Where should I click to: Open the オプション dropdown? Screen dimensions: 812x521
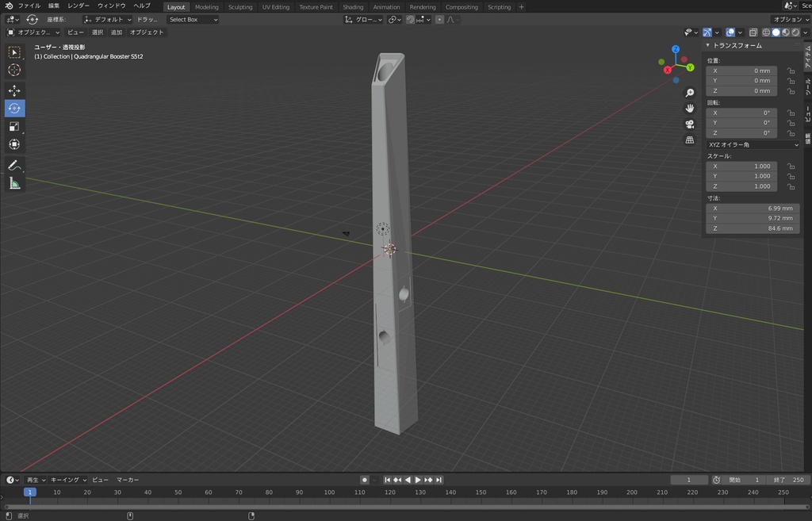[791, 20]
